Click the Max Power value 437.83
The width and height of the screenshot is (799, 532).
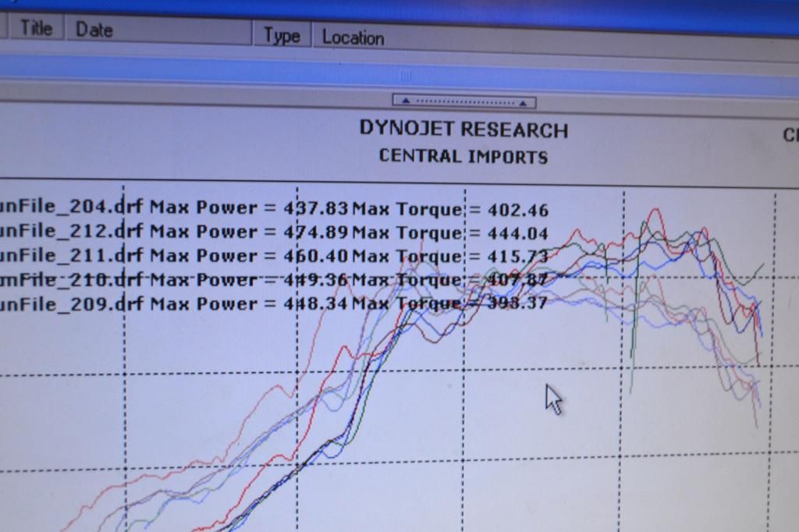point(316,208)
